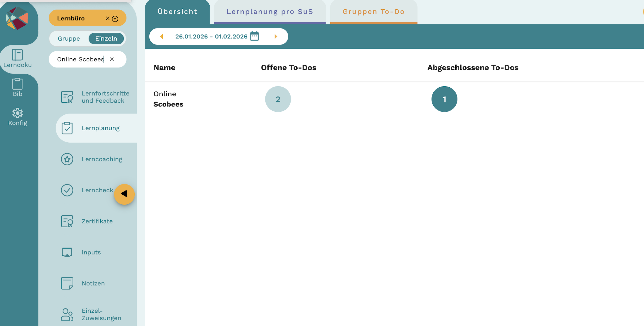This screenshot has width=644, height=326.
Task: Select the Einzeln toggle option
Action: pos(106,38)
